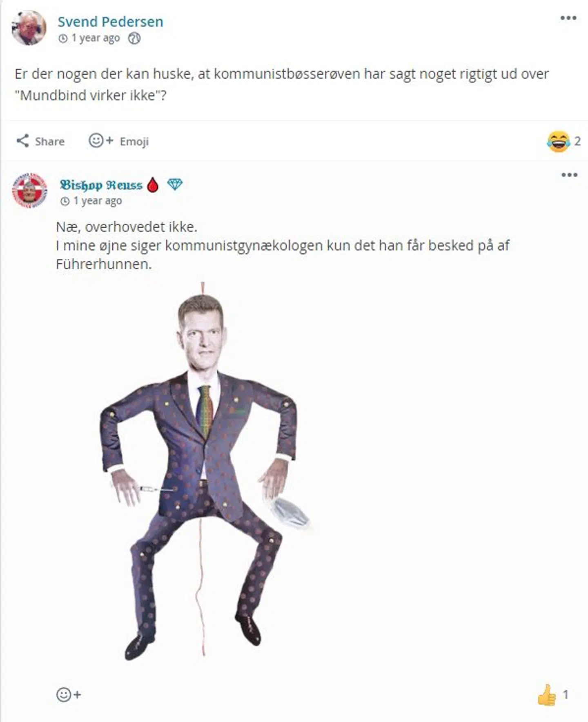
Task: Enlarge the attached puppet image
Action: pos(204,469)
